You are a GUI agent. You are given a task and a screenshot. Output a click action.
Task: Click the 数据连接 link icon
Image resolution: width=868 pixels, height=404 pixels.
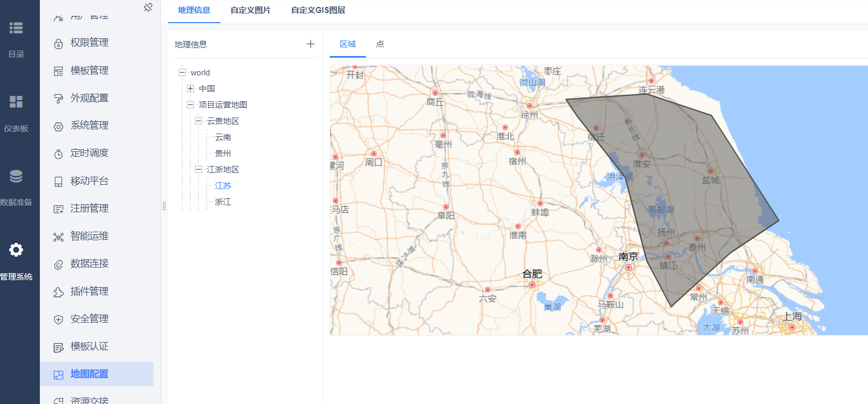coord(58,264)
